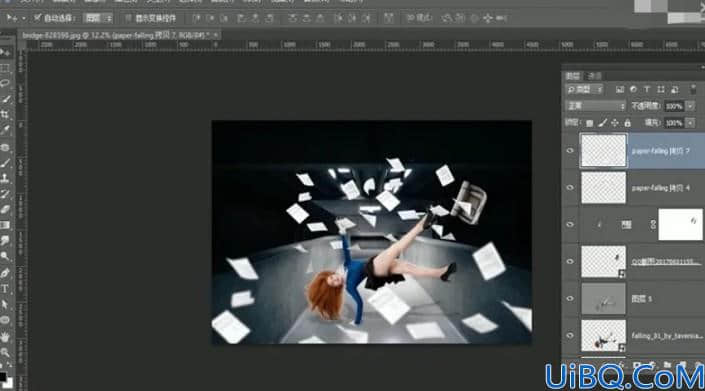705x391 pixels.
Task: Select the Eyedropper tool
Action: (5, 130)
